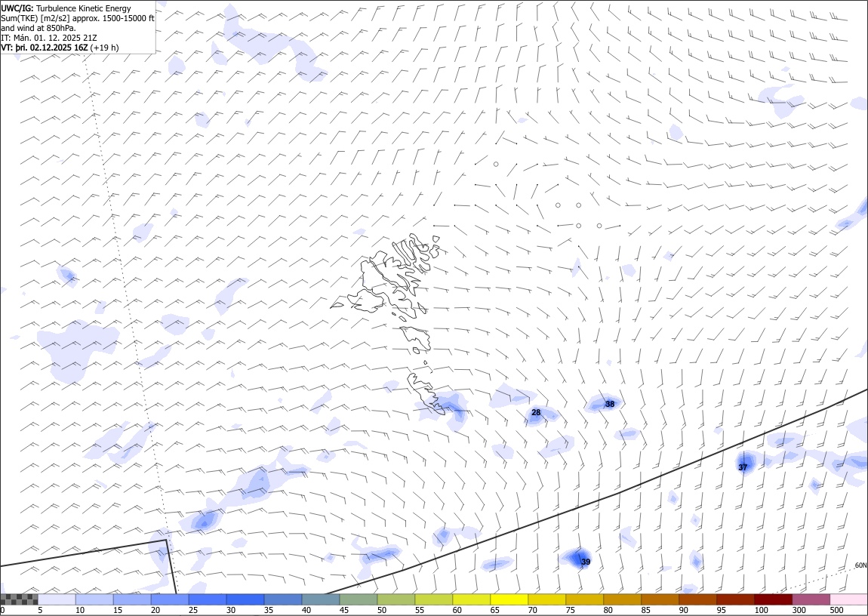This screenshot has height=616, width=868.
Task: Pick the 10–15 light blue legend swatch
Action: coord(94,599)
